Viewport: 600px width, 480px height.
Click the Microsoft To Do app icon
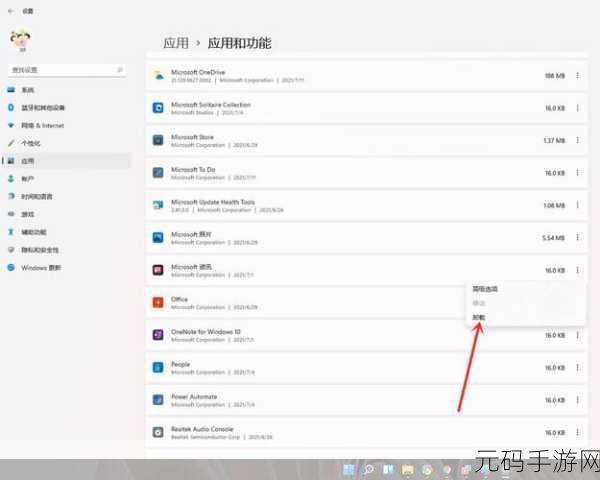158,173
